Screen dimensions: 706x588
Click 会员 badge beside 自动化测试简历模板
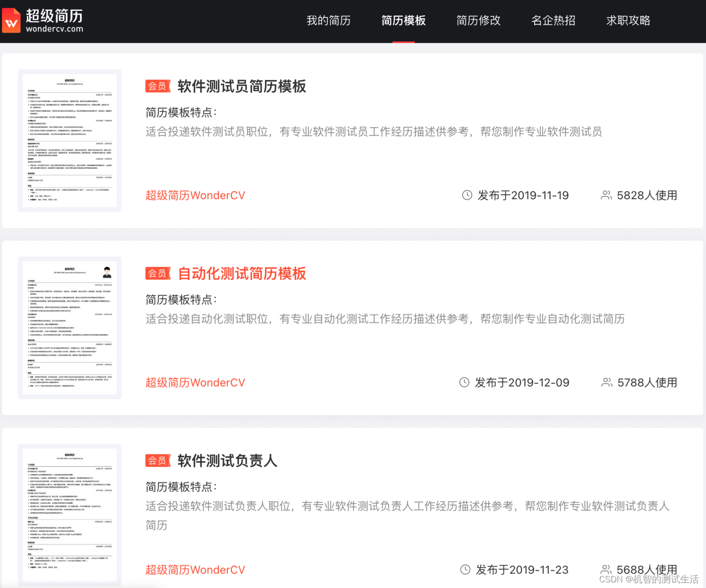pyautogui.click(x=158, y=274)
